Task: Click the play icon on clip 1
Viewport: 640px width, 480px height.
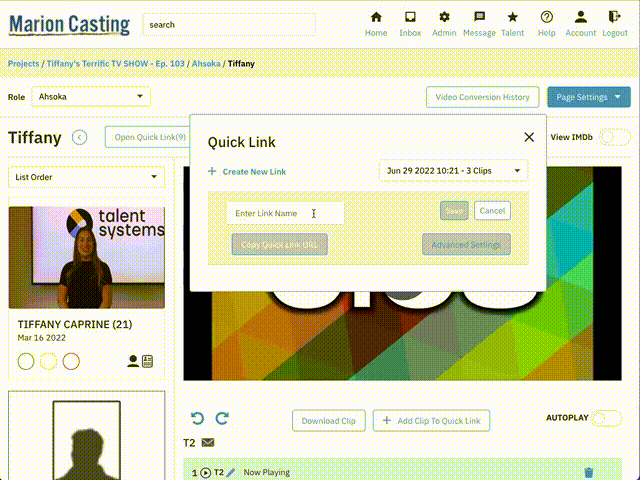Action: pos(206,473)
